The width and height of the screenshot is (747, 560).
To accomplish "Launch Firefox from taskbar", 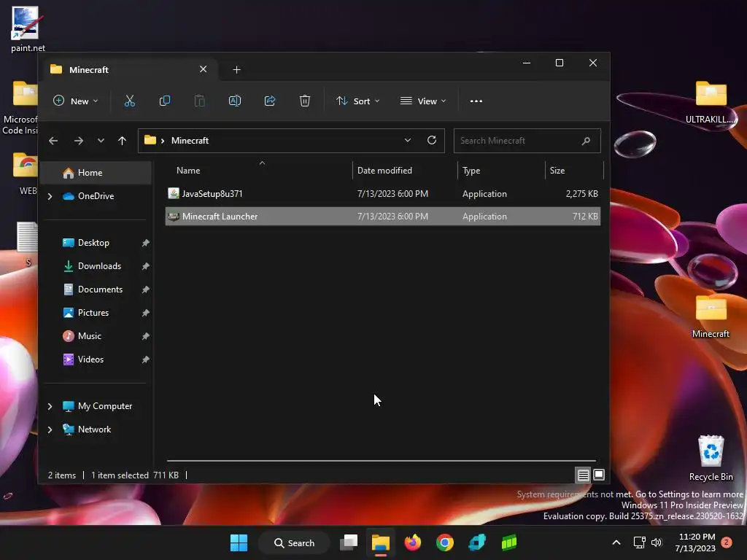I will (x=413, y=542).
